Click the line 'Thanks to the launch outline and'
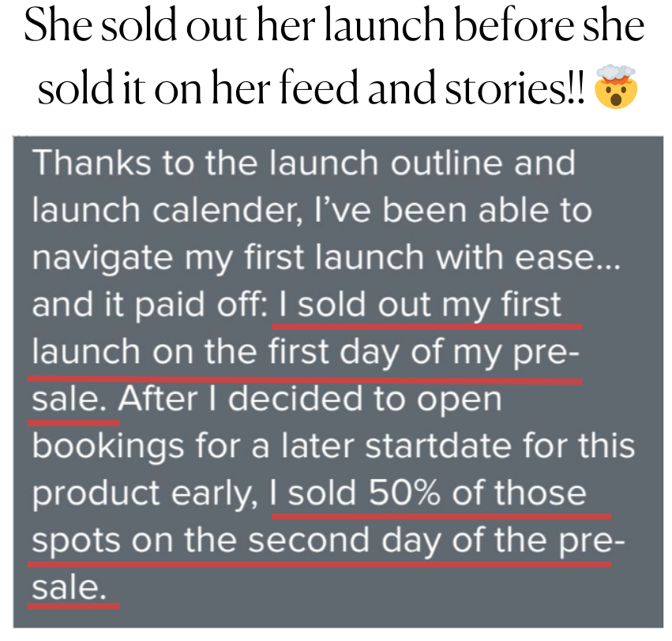Screen dimensions: 672x641 [x=303, y=163]
